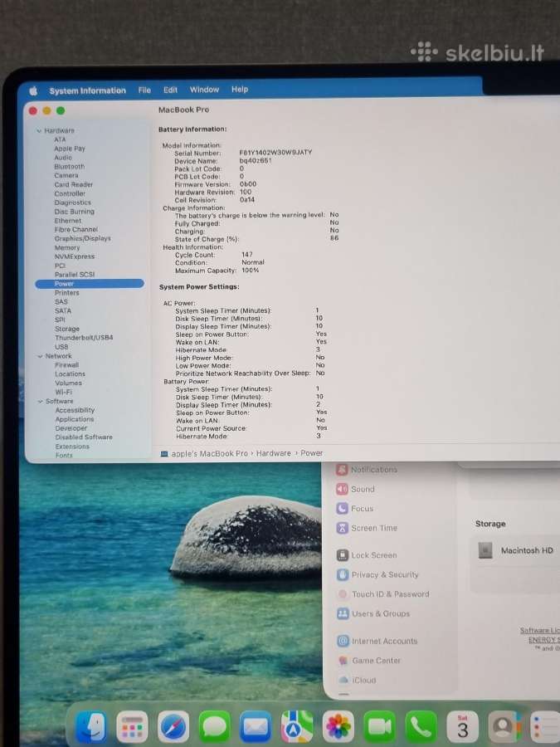The height and width of the screenshot is (747, 560).
Task: Click the Macintosh HD storage item
Action: [516, 551]
